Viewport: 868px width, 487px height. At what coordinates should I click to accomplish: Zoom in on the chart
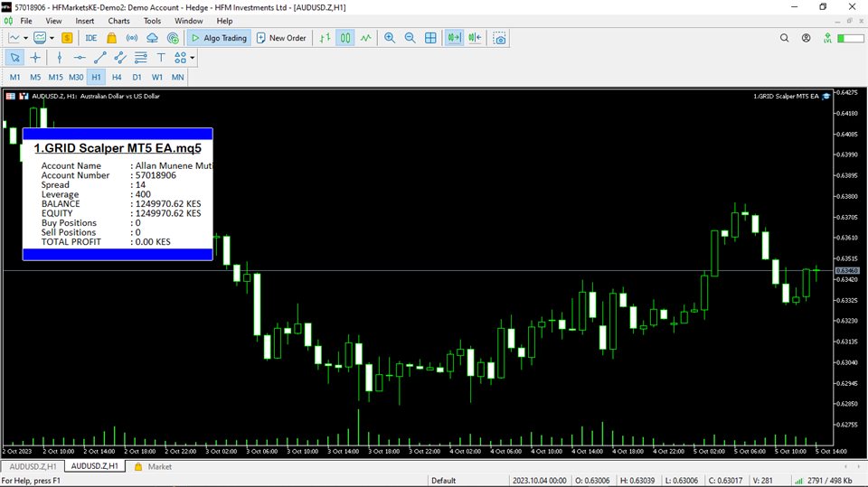pos(390,38)
